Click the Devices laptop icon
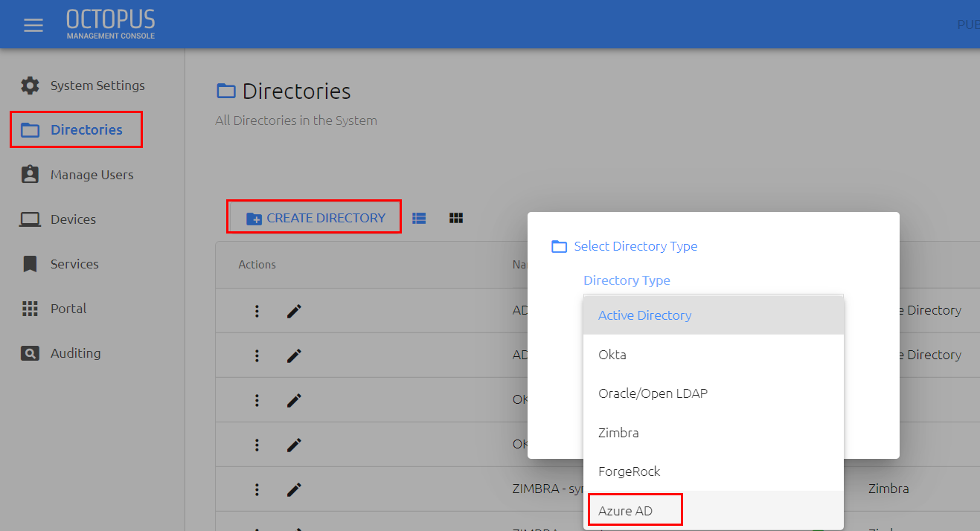980x531 pixels. [30, 219]
